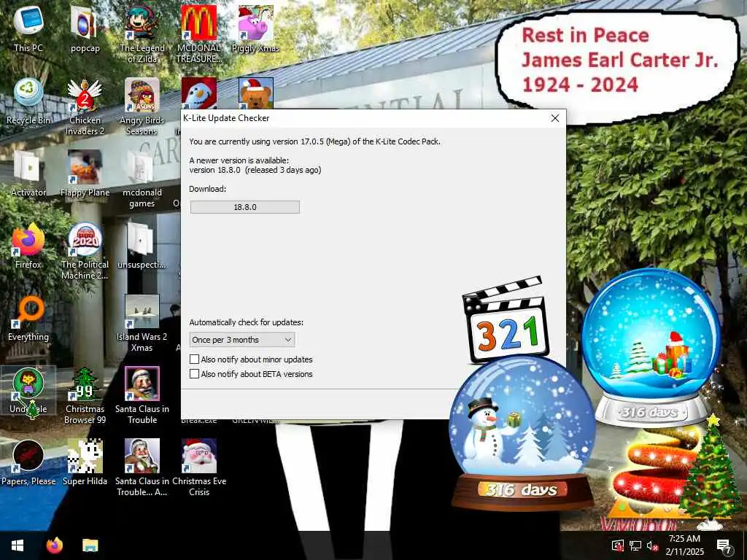Click 'Automatically check for updates:' label
Screen dimensions: 747x560
247,322
